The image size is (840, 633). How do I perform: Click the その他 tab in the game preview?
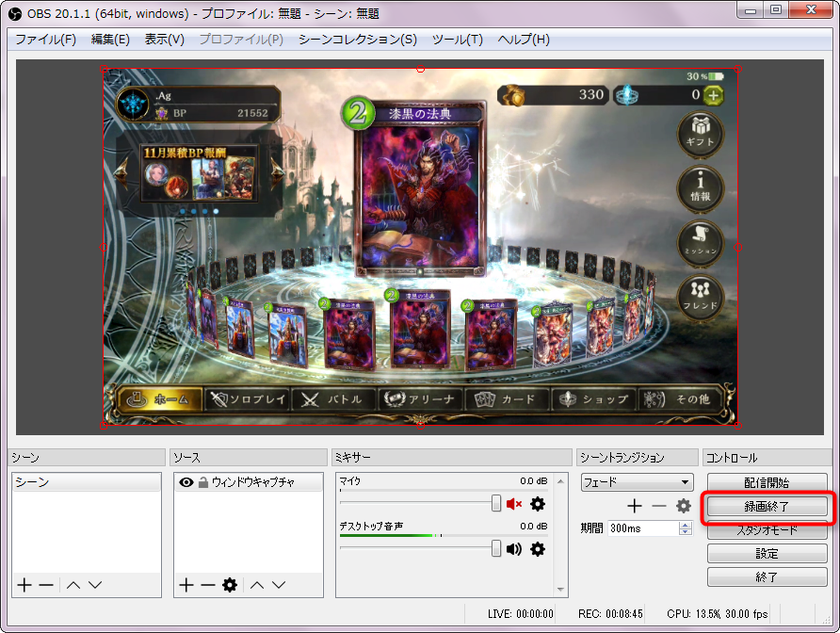point(680,399)
